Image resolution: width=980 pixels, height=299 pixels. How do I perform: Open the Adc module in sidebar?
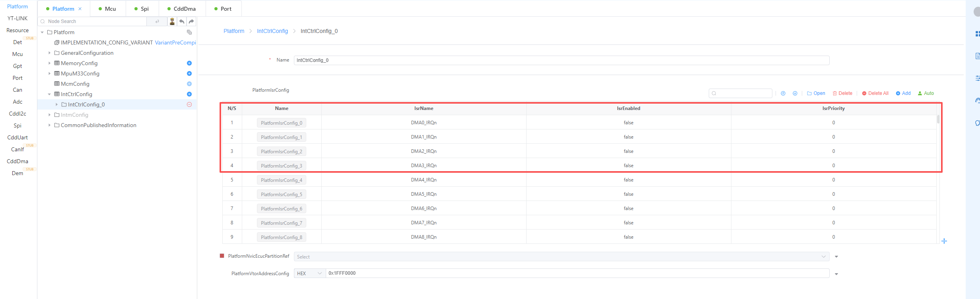coord(17,102)
